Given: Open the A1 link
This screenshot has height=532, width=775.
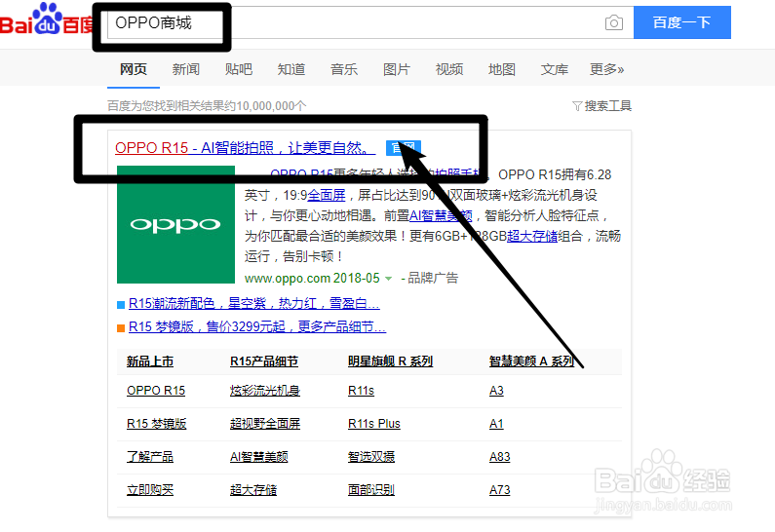Looking at the screenshot, I should [x=496, y=424].
